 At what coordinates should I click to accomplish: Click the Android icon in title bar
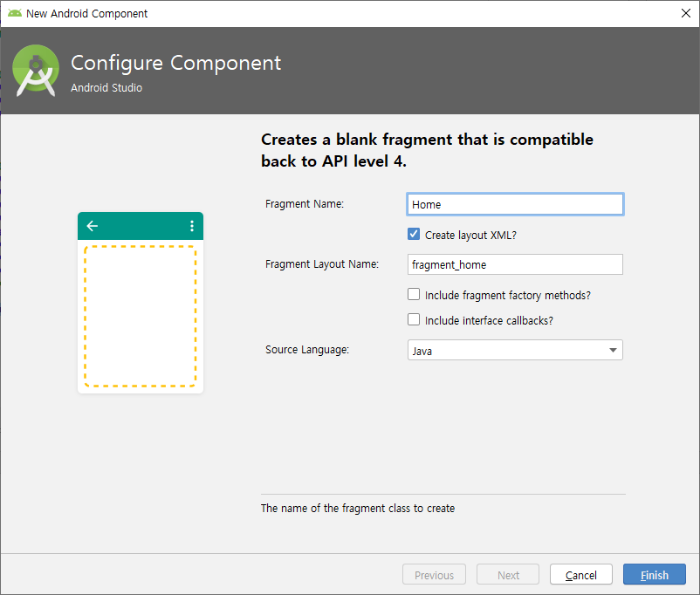tap(15, 13)
